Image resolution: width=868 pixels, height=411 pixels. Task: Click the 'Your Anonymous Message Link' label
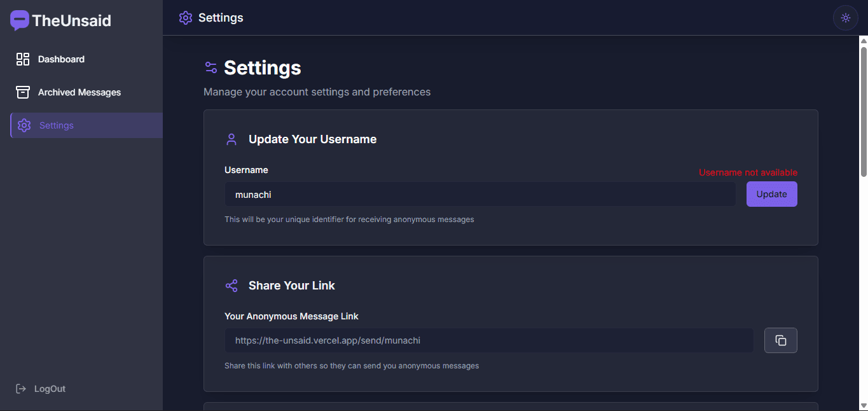[x=291, y=316]
